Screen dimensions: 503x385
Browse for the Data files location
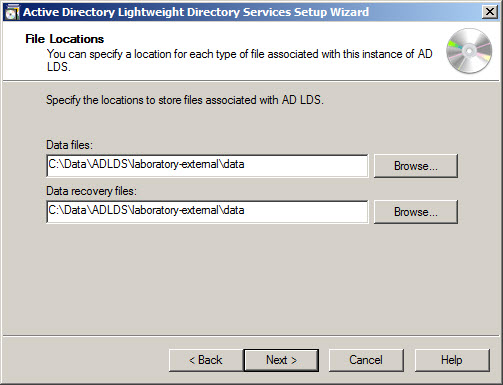[x=416, y=166]
